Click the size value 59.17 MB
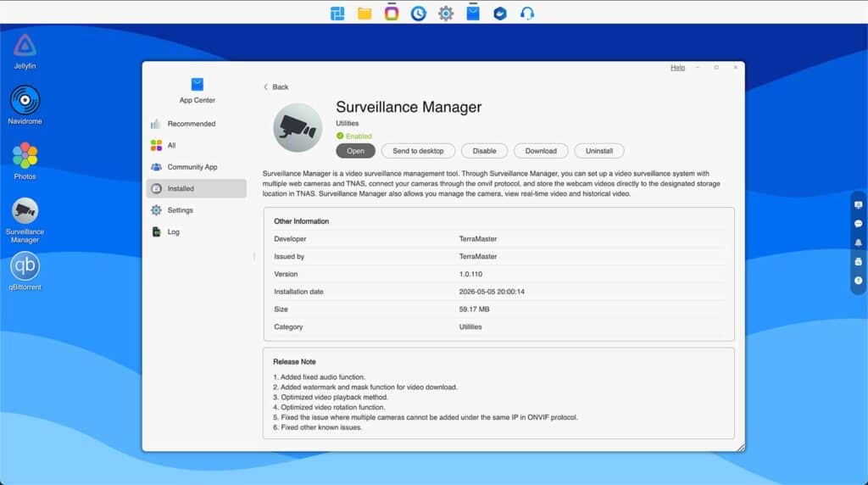This screenshot has height=485, width=868. 474,309
